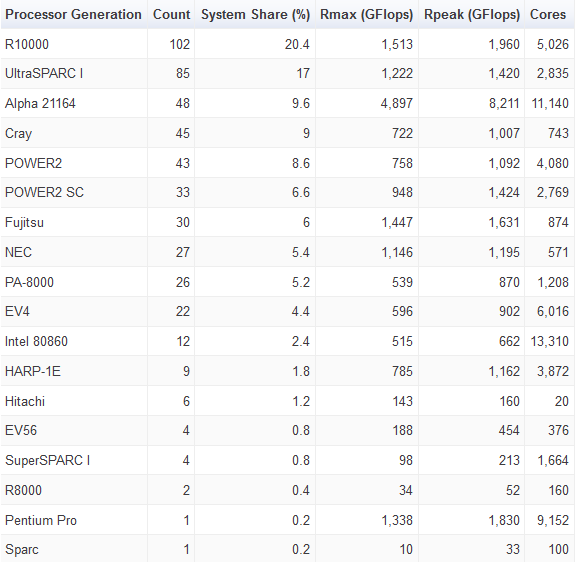This screenshot has width=575, height=562.
Task: Click the POWER2 processor name
Action: 33,163
